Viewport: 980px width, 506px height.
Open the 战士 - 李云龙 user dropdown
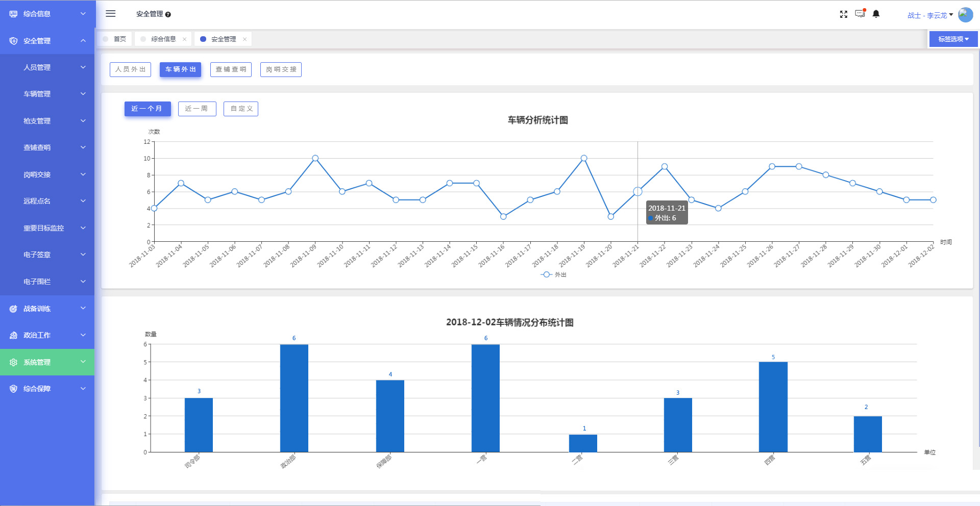930,15
